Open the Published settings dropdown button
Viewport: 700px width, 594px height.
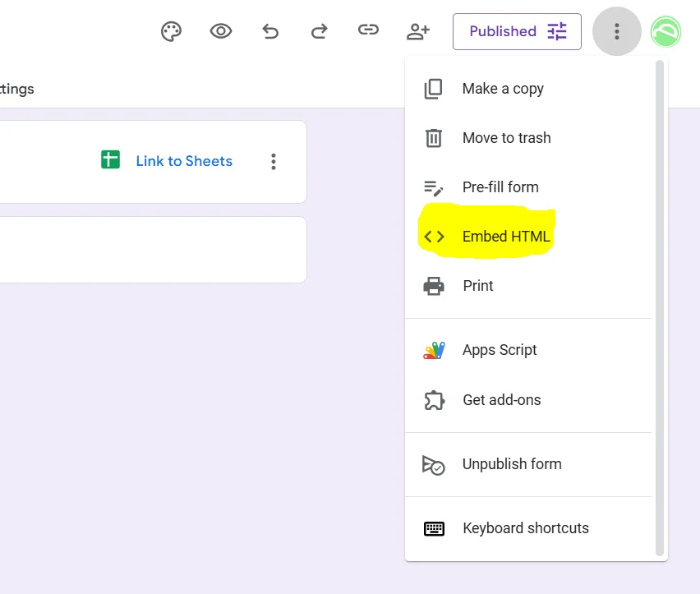point(517,32)
